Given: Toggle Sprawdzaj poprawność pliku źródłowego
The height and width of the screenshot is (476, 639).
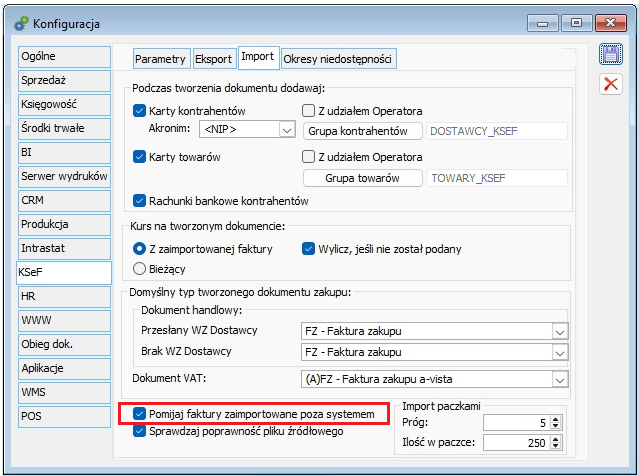Looking at the screenshot, I should tap(139, 431).
